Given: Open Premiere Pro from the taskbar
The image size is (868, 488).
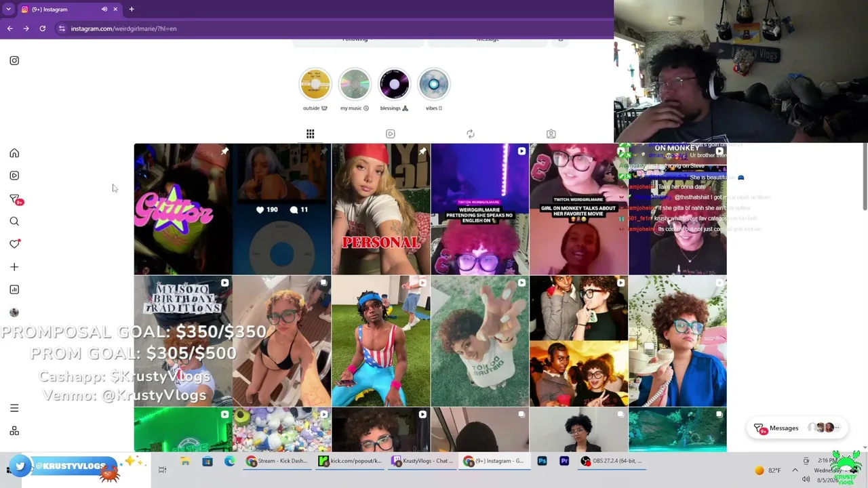Looking at the screenshot, I should click(564, 462).
